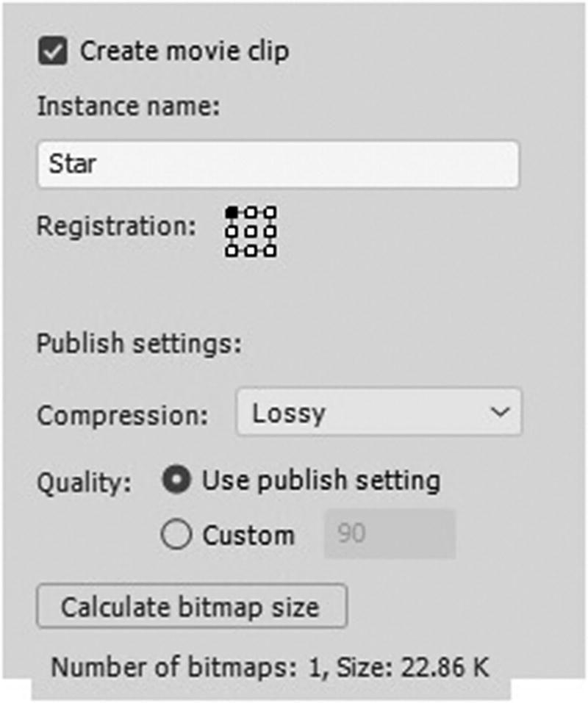Image resolution: width=588 pixels, height=703 pixels.
Task: Set registration point to bottom-center
Action: pos(251,251)
